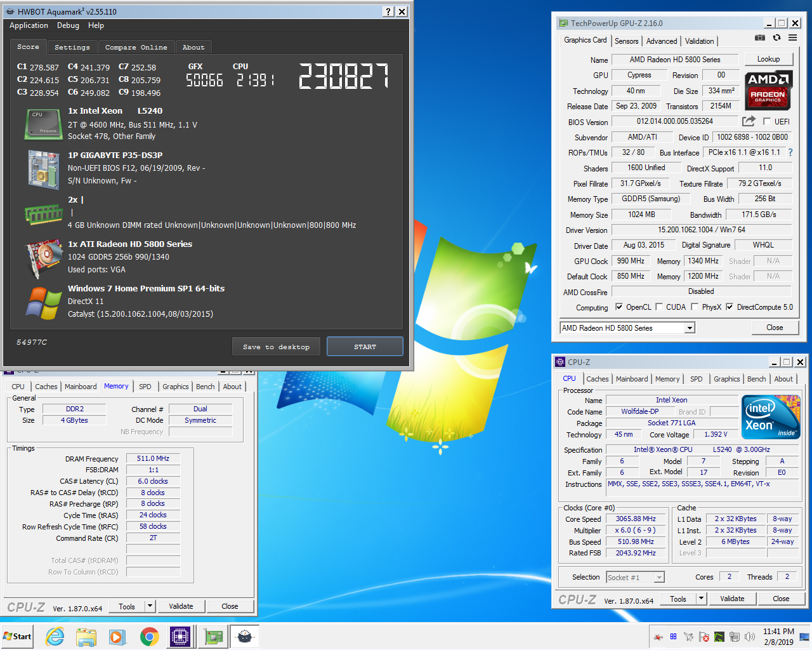The height and width of the screenshot is (650, 812).
Task: Click the Aquamark total score 230827
Action: click(344, 76)
